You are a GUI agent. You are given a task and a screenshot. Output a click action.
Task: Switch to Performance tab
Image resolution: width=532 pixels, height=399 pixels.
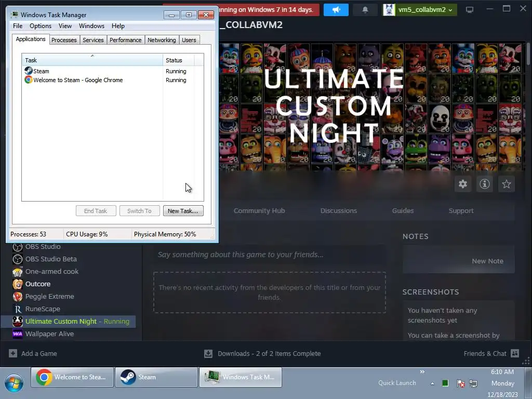tap(125, 40)
